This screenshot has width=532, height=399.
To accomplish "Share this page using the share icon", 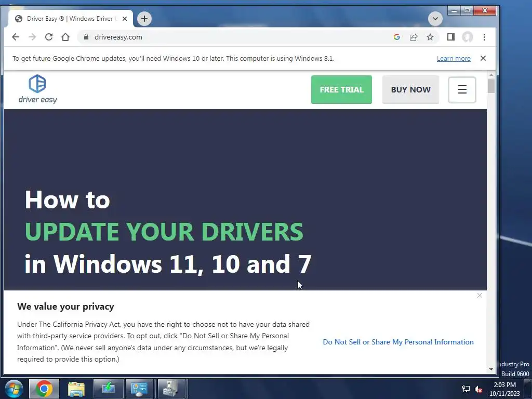I will coord(413,37).
